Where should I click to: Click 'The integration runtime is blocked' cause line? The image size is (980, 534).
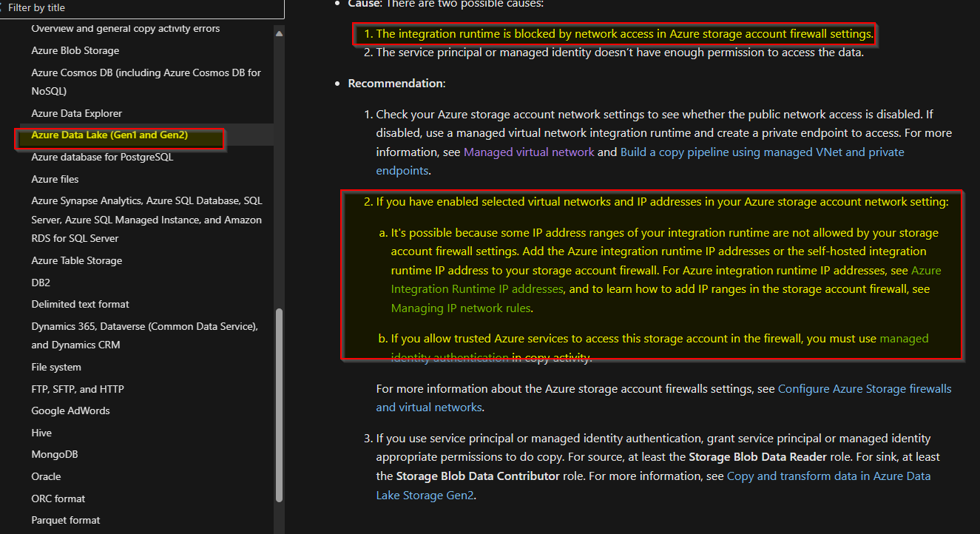click(x=624, y=34)
